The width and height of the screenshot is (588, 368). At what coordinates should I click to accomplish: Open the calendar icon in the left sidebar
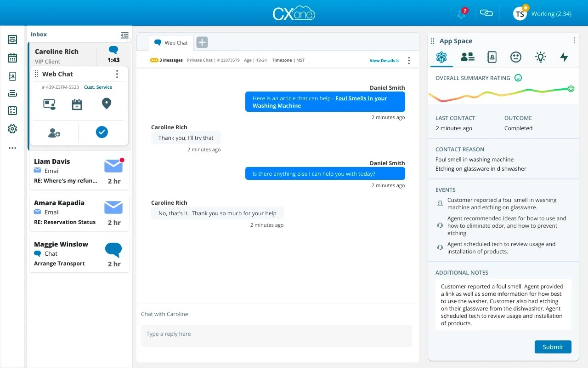[x=12, y=57]
